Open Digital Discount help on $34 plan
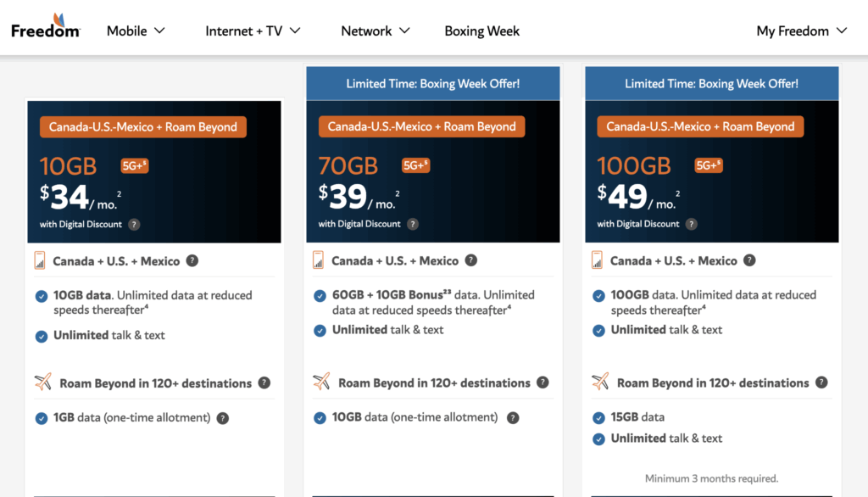868x497 pixels. 134,225
